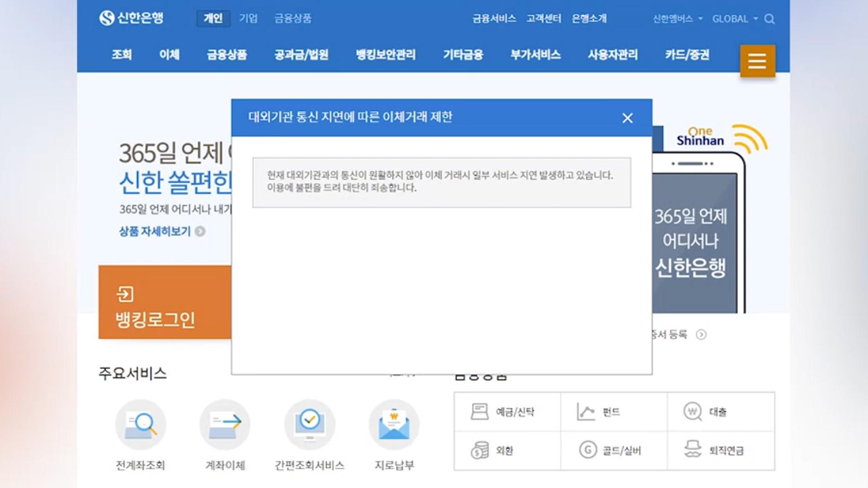Open the orange hamburger menu

click(x=756, y=60)
